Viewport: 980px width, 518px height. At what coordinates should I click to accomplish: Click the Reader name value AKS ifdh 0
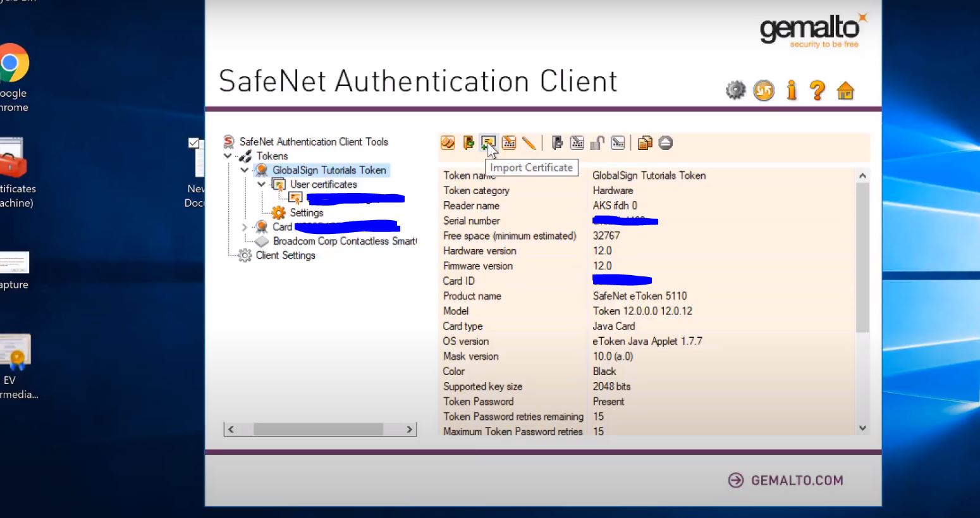[x=615, y=206]
